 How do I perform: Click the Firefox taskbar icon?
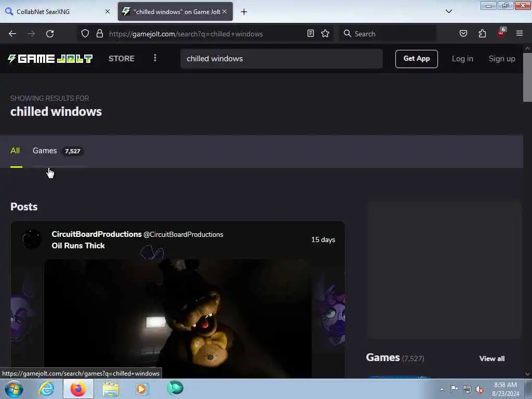click(78, 389)
